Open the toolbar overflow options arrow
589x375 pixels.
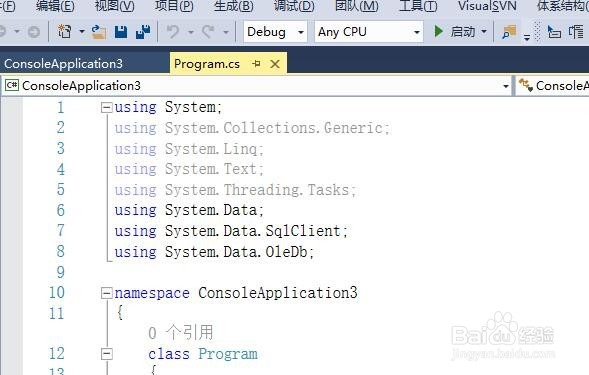click(527, 37)
